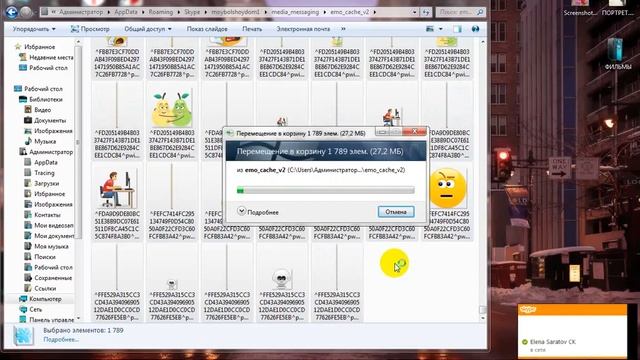Screen dimensions: 640x360
Task: Click the green progress bar in dialog
Action: point(326,190)
